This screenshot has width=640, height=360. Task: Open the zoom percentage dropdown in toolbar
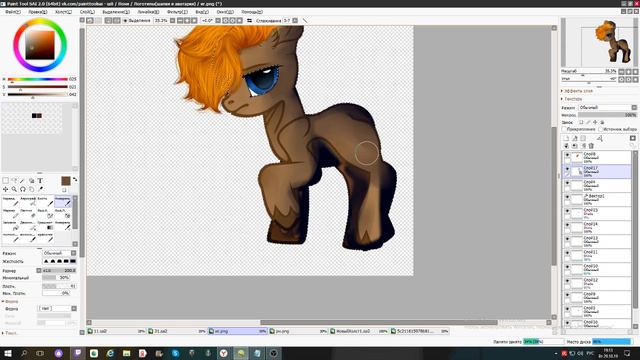[x=172, y=20]
